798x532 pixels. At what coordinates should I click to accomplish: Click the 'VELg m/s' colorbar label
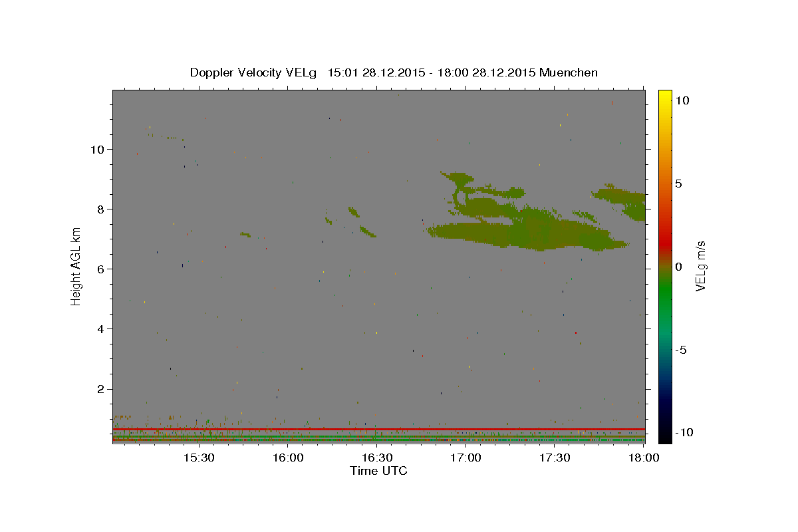pos(701,266)
